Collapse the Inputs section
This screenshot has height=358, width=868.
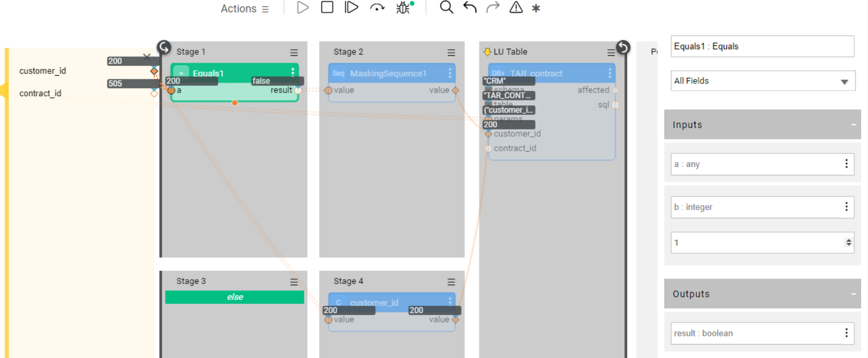(x=853, y=125)
